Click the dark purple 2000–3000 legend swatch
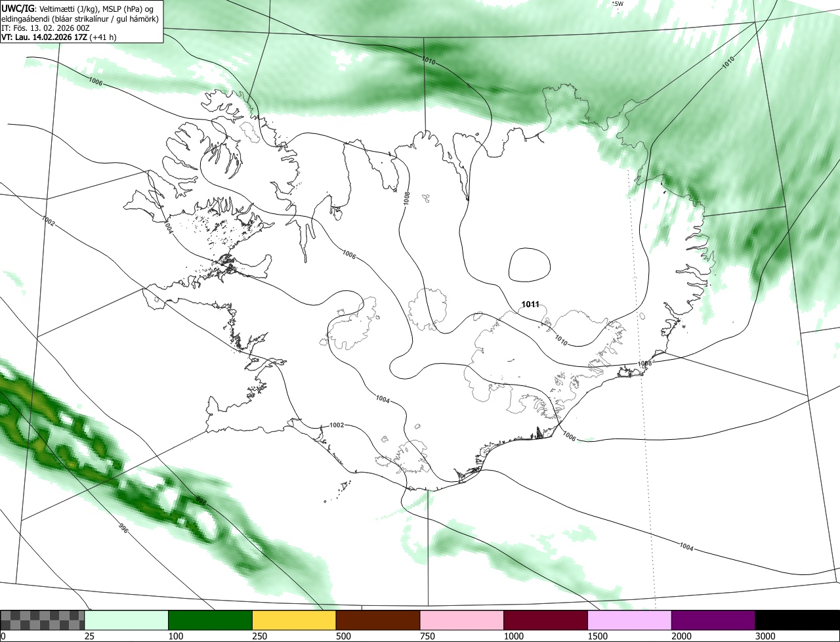The width and height of the screenshot is (840, 642). tap(713, 620)
